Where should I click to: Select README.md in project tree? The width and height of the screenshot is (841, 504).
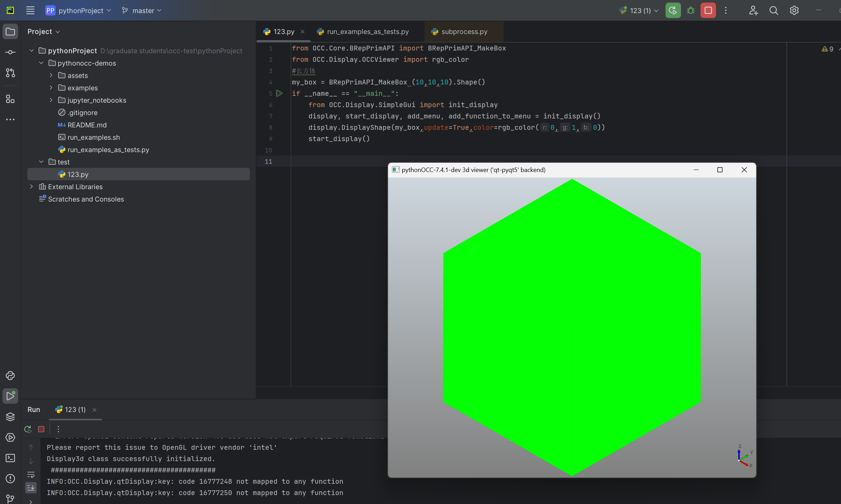click(x=82, y=125)
